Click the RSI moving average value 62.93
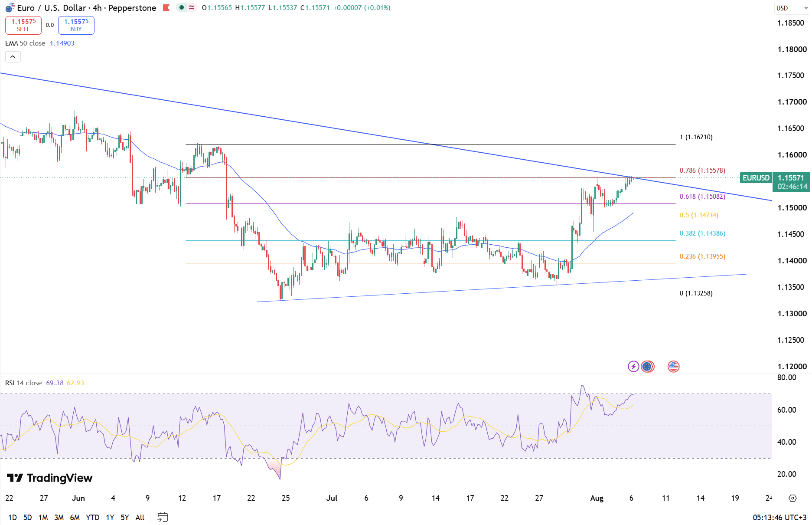Image resolution: width=812 pixels, height=525 pixels. [75, 383]
